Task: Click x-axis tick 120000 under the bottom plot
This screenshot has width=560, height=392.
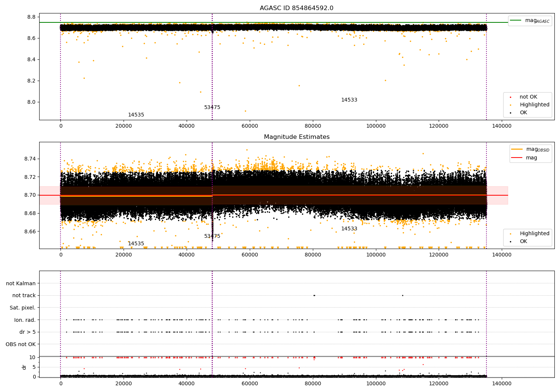Action: (439, 383)
